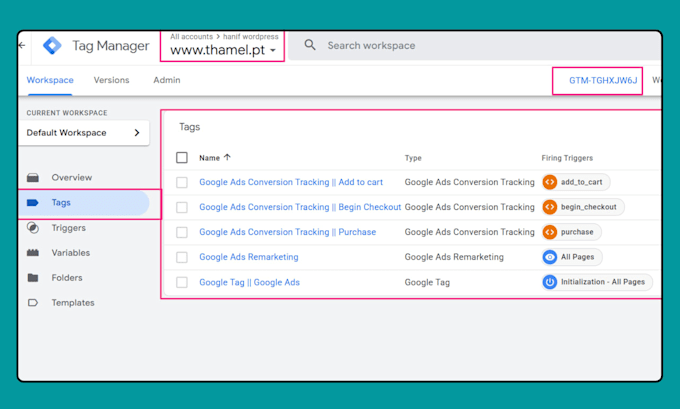The width and height of the screenshot is (680, 409).
Task: Select checkbox beside Purchase conversion tag
Action: point(182,232)
